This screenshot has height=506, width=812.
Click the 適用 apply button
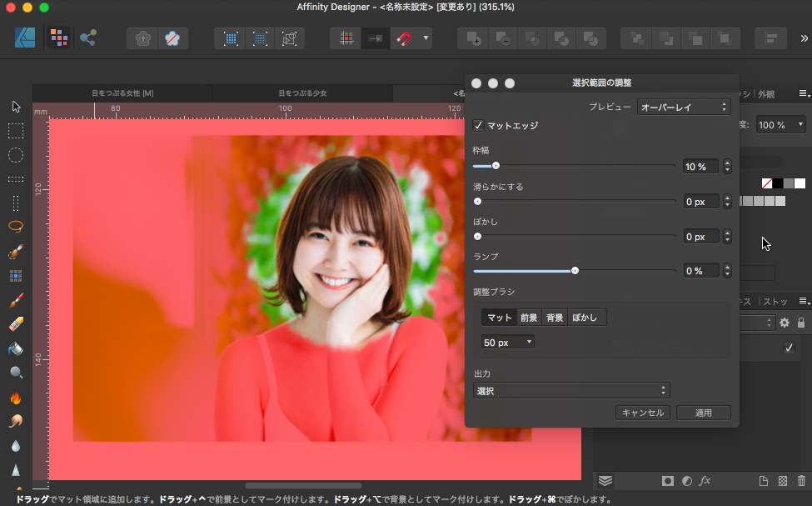point(703,413)
